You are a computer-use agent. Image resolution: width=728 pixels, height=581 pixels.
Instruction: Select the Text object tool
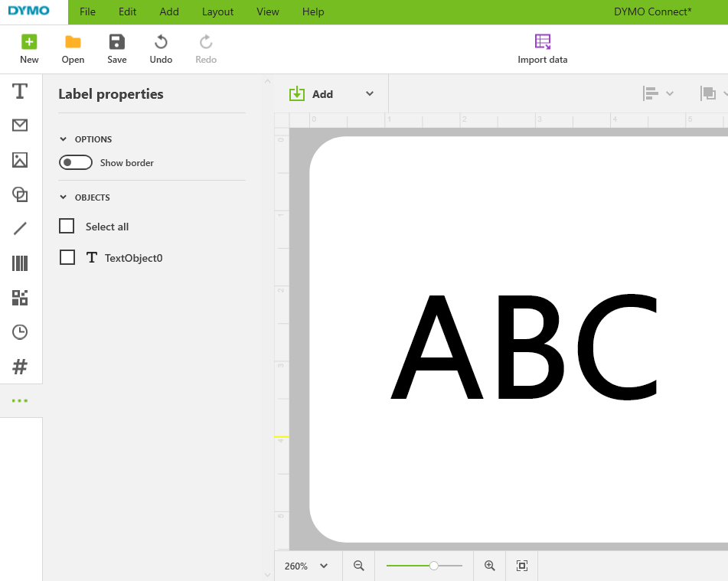(x=20, y=92)
